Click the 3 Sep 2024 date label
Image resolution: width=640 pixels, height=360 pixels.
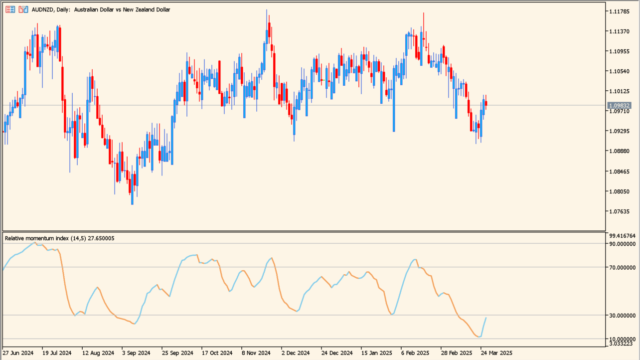click(136, 353)
